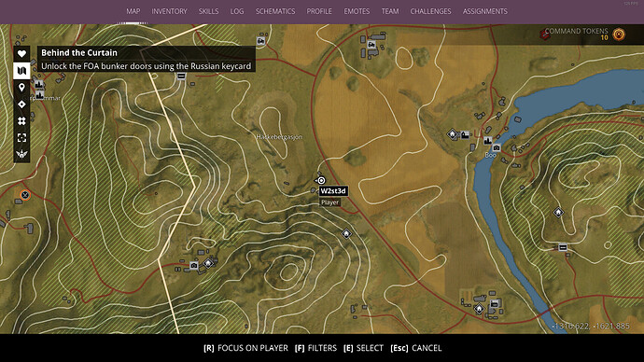Click the Command Tokens coin icon
The image size is (644, 362).
619,35
